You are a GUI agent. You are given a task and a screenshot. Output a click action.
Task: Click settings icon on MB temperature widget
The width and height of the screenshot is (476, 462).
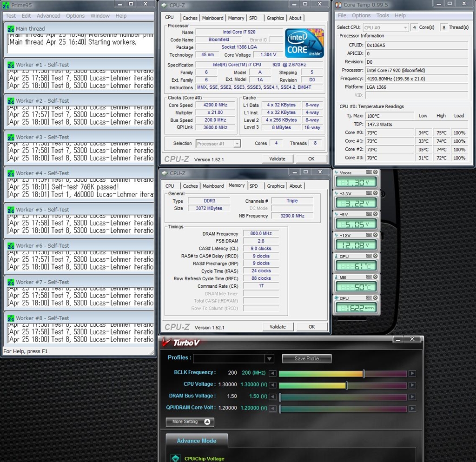click(368, 277)
